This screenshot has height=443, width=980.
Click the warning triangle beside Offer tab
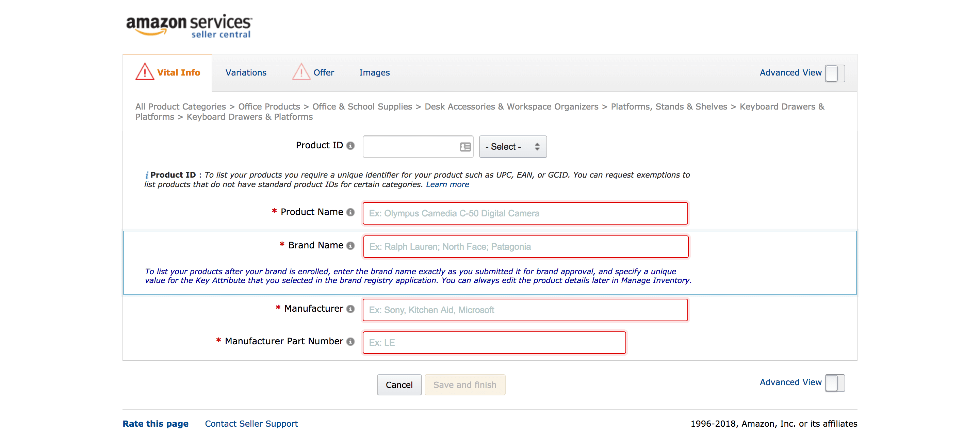pyautogui.click(x=301, y=72)
